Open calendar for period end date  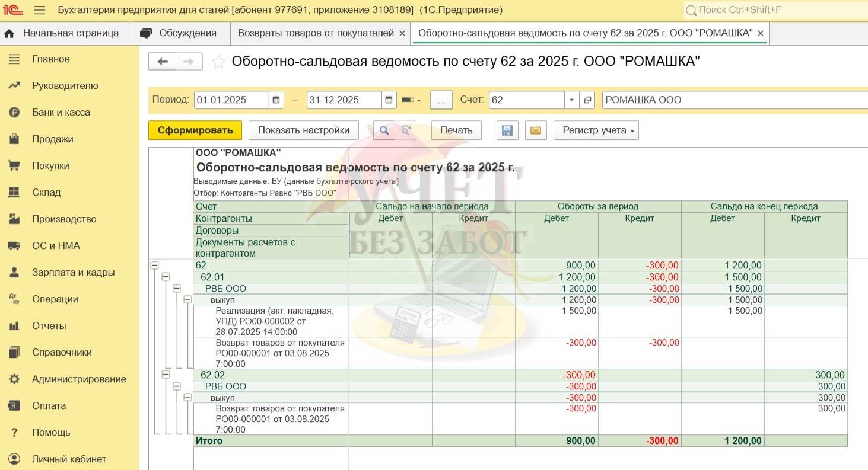(389, 100)
